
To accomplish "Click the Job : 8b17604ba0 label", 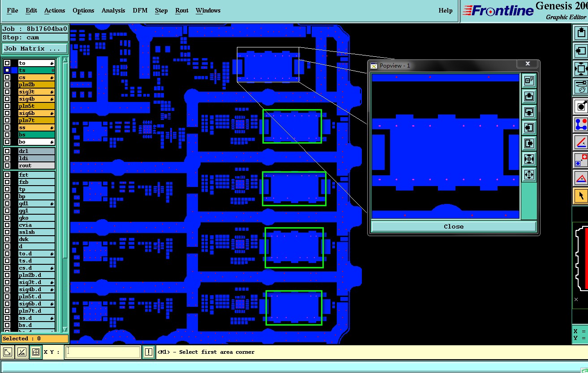I will pyautogui.click(x=35, y=29).
